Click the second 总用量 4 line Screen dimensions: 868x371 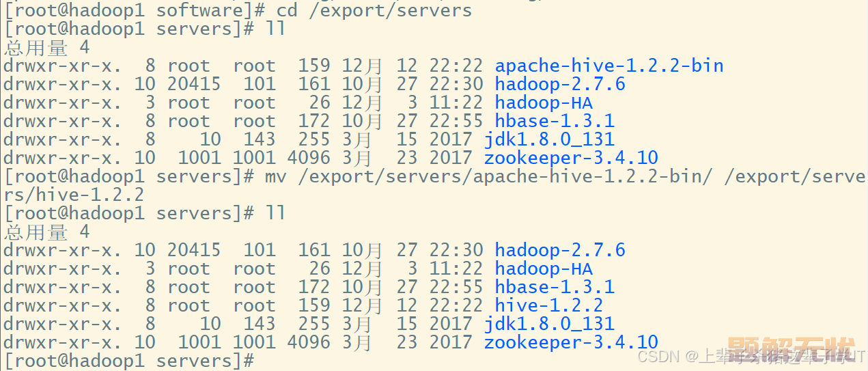[46, 232]
